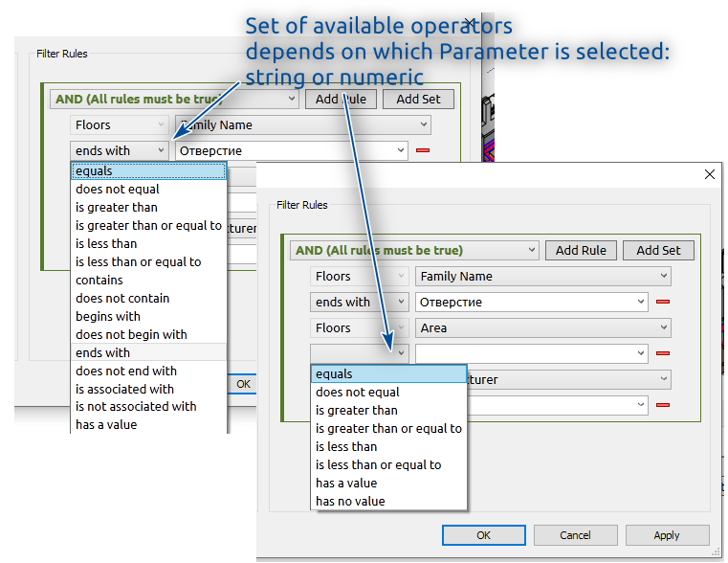The image size is (728, 563).
Task: Select 'is less than' in numeric operator list
Action: (388, 446)
